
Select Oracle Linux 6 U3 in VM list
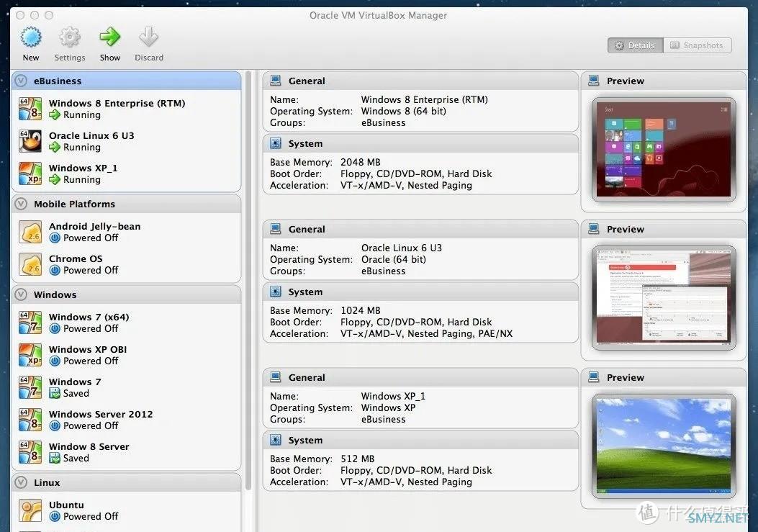coord(126,141)
